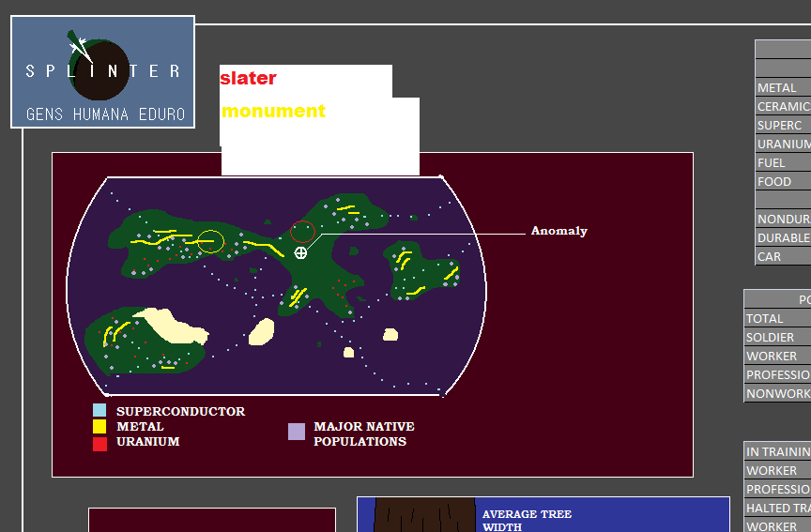Click the white crosshair anomaly marker
Viewport: 811px width, 532px height.
click(x=300, y=252)
